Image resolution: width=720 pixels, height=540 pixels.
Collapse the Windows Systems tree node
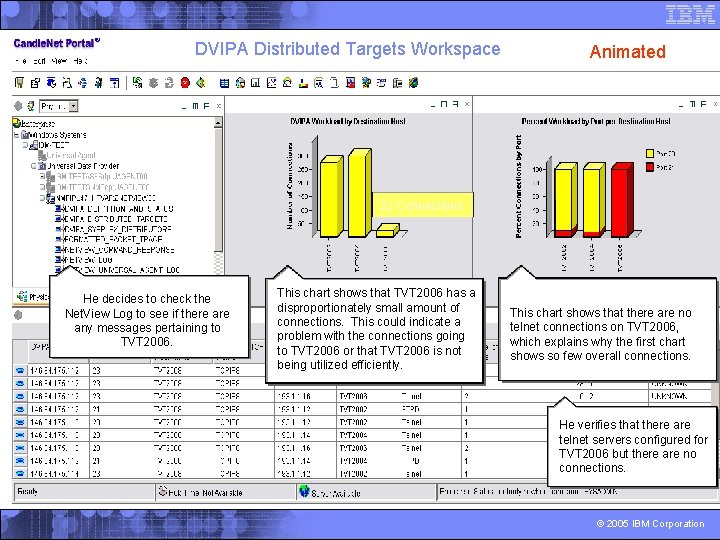coord(16,135)
